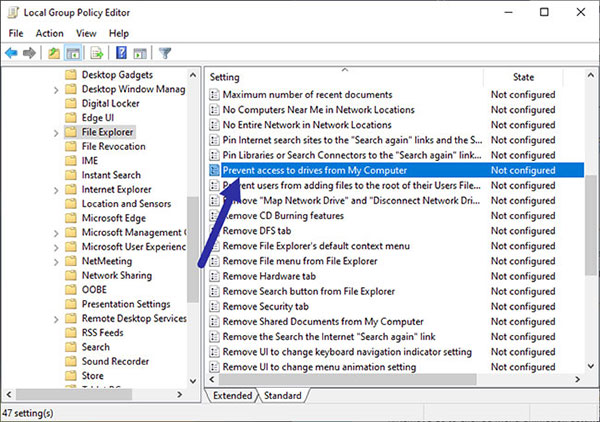Select the Location and Sensors folder
This screenshot has height=422, width=600.
click(126, 204)
